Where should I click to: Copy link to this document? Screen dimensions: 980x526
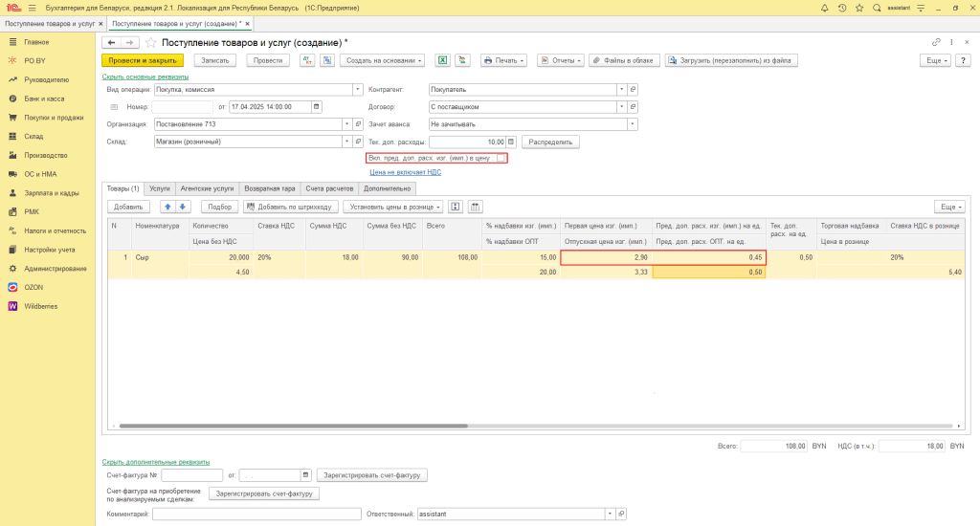point(936,42)
